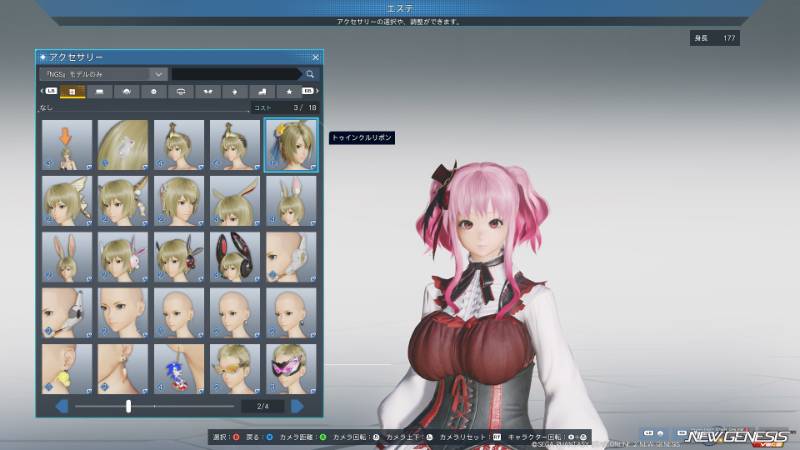Select the white rabbit hair clip thumbnail
800x450 pixels.
click(123, 145)
